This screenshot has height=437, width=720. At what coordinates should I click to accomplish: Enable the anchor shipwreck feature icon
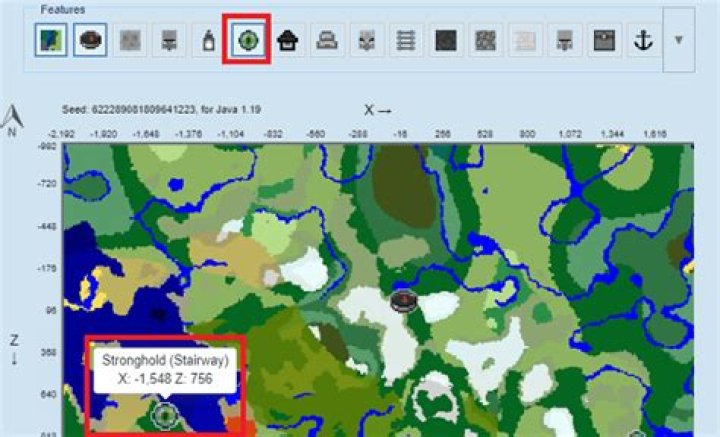pyautogui.click(x=643, y=40)
